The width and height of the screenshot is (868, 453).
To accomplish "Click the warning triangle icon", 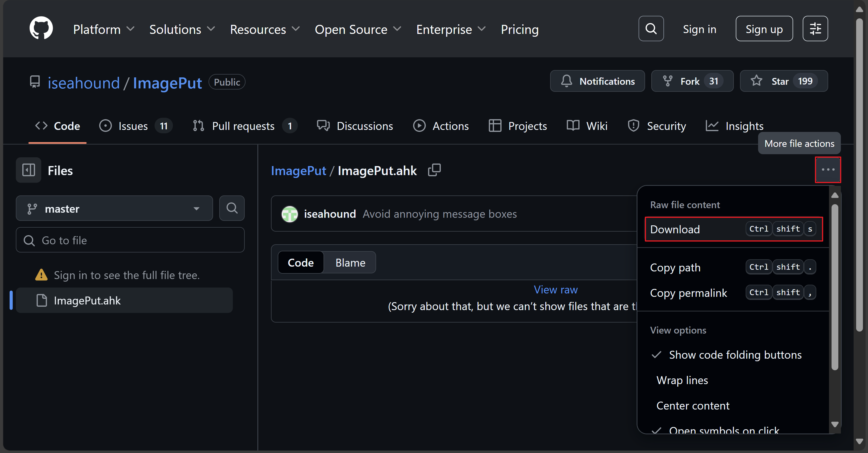I will (41, 275).
